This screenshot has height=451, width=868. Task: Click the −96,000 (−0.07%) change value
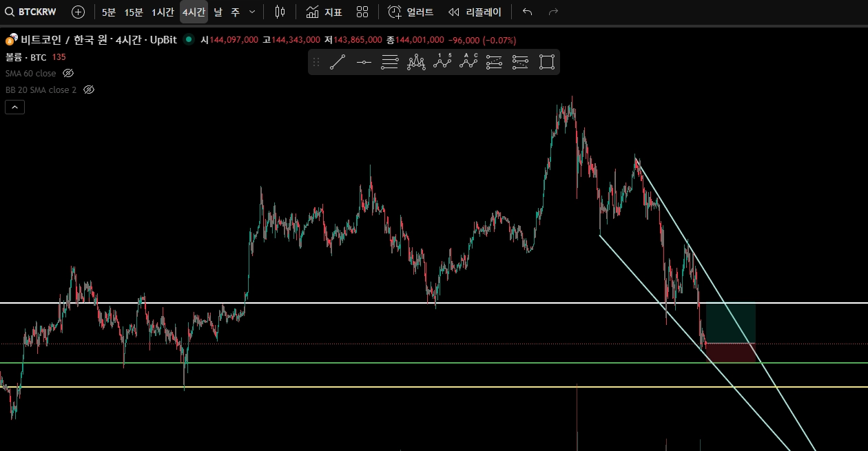point(482,40)
